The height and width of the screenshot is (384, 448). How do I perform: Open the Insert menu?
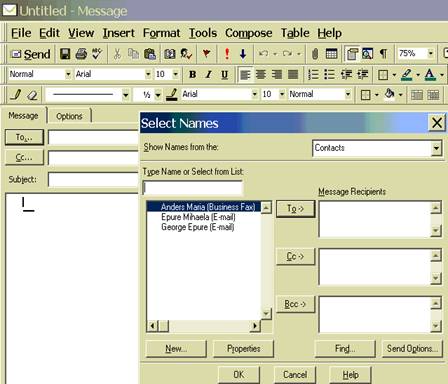tap(119, 33)
